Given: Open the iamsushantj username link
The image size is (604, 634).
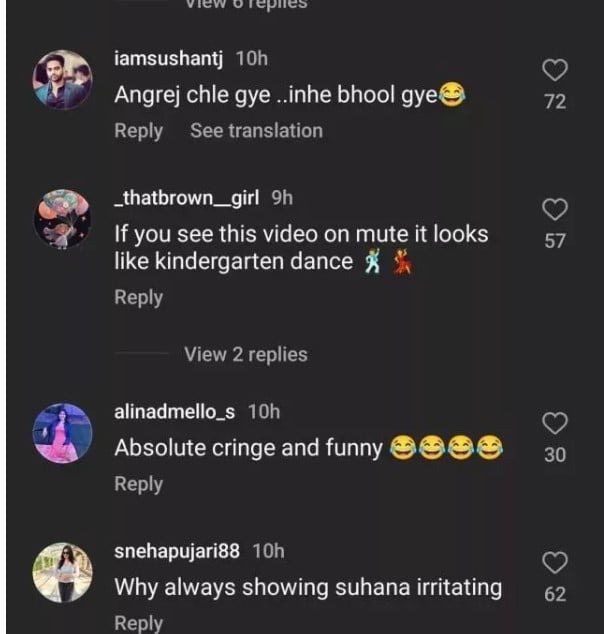Looking at the screenshot, I should pos(169,58).
